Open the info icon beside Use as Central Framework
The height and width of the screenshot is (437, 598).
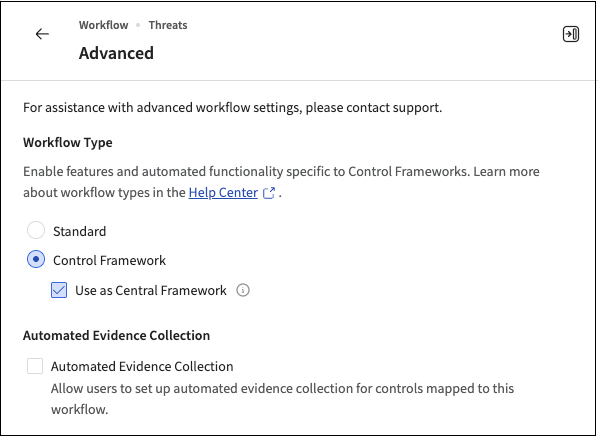point(243,290)
